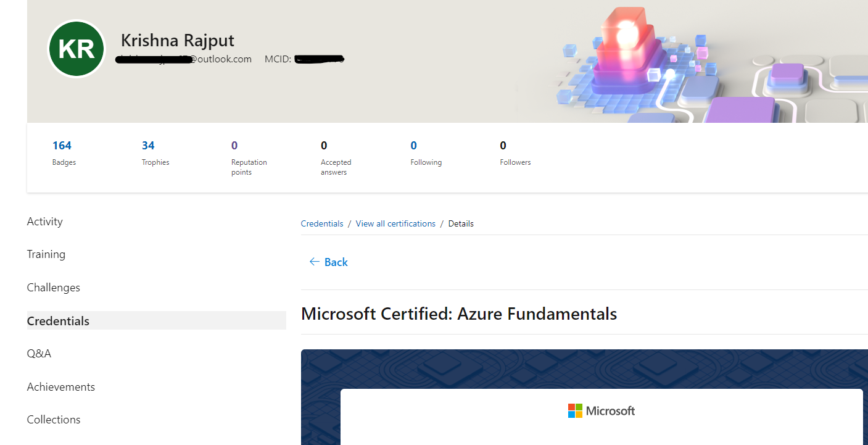Click the Credentials breadcrumb link
The height and width of the screenshot is (445, 868).
(322, 223)
